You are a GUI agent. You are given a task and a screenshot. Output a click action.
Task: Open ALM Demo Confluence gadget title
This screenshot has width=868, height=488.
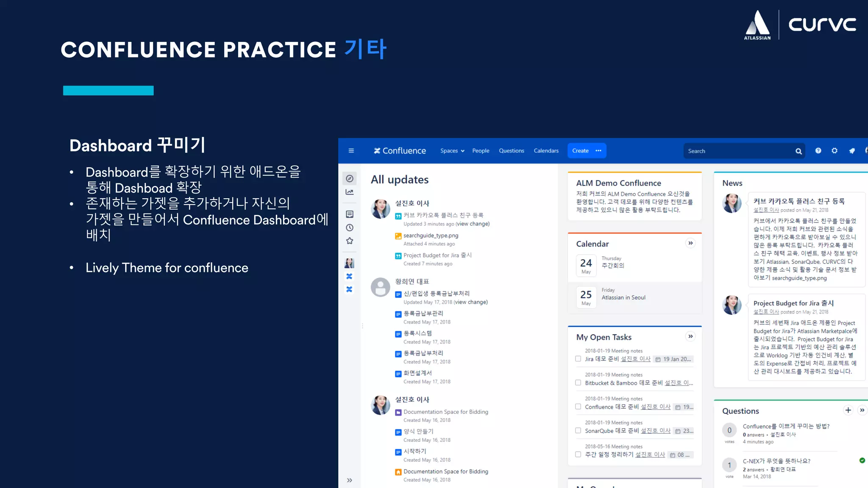618,183
